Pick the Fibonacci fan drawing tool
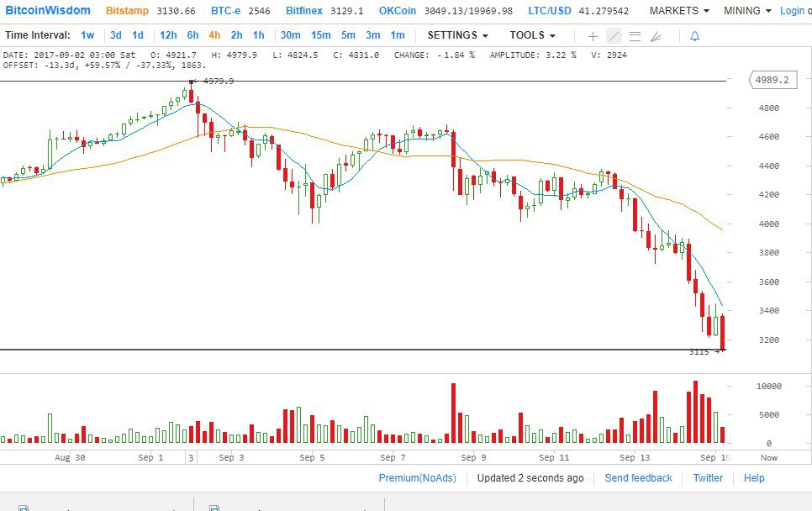Screen dimensions: 812x511 [656, 36]
